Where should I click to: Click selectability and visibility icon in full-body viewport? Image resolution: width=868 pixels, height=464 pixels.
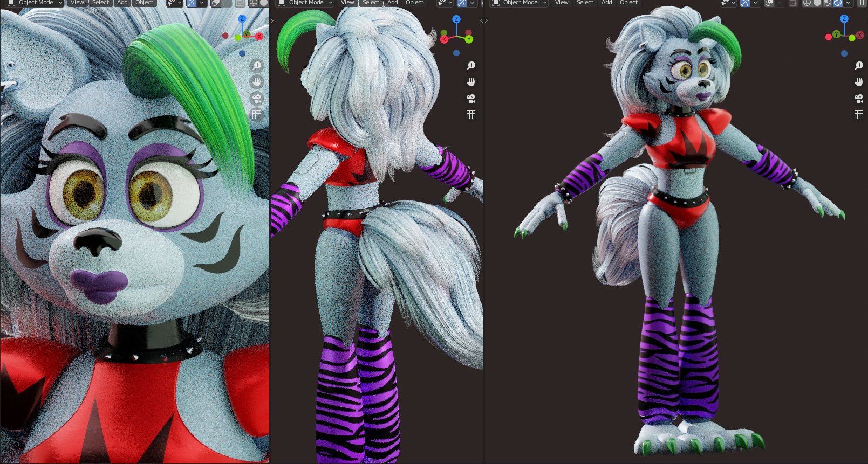point(726,3)
